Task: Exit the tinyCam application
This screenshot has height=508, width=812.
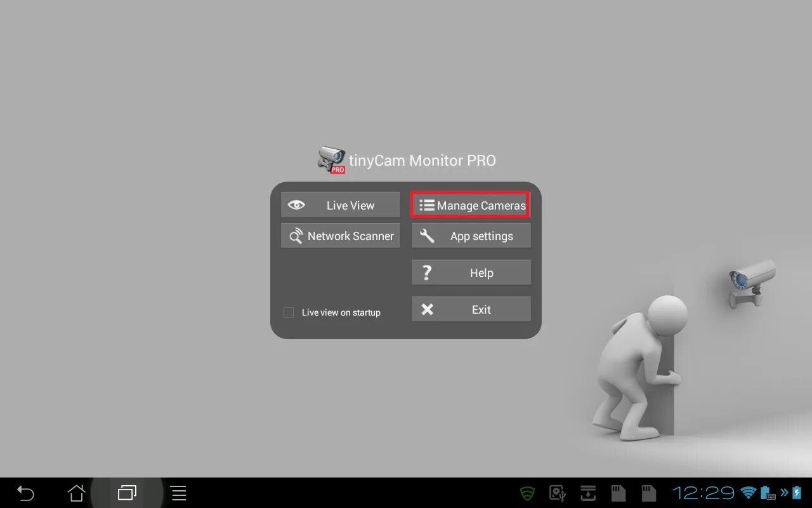Action: (x=471, y=309)
